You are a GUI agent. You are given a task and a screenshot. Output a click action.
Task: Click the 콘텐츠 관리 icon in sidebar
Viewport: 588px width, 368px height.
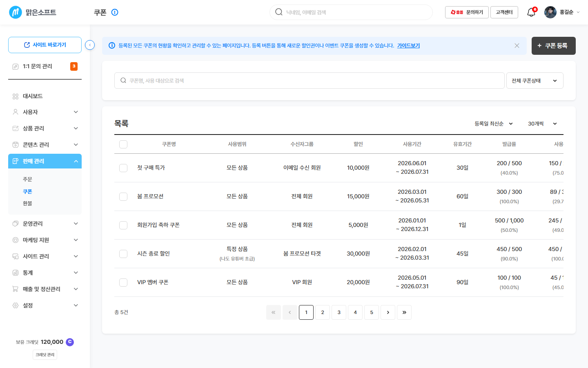(x=16, y=145)
